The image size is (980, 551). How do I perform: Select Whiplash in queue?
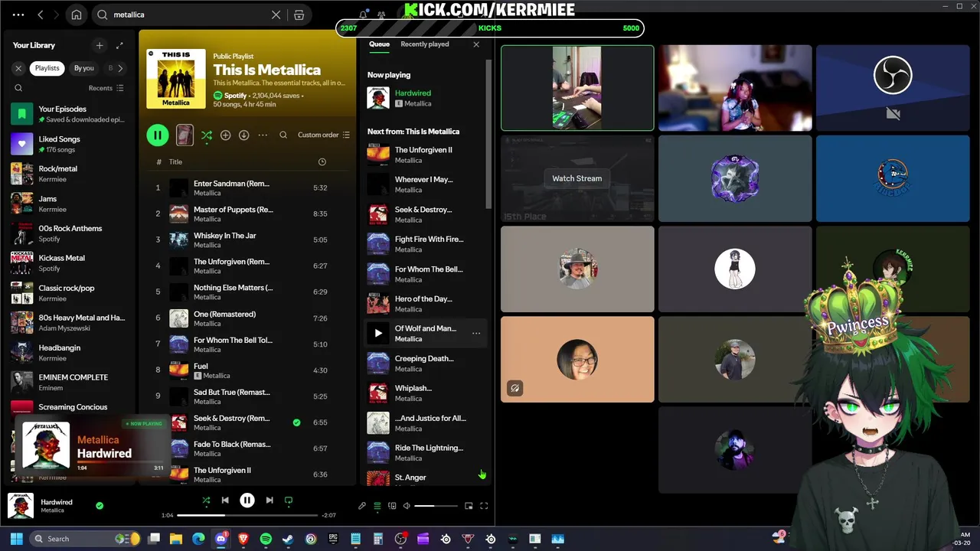tap(424, 393)
